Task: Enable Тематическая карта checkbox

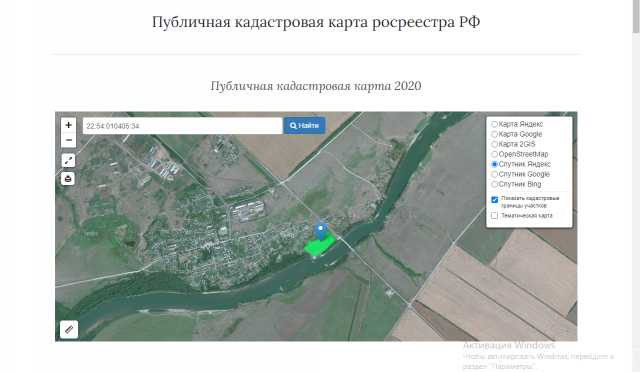Action: coord(495,215)
